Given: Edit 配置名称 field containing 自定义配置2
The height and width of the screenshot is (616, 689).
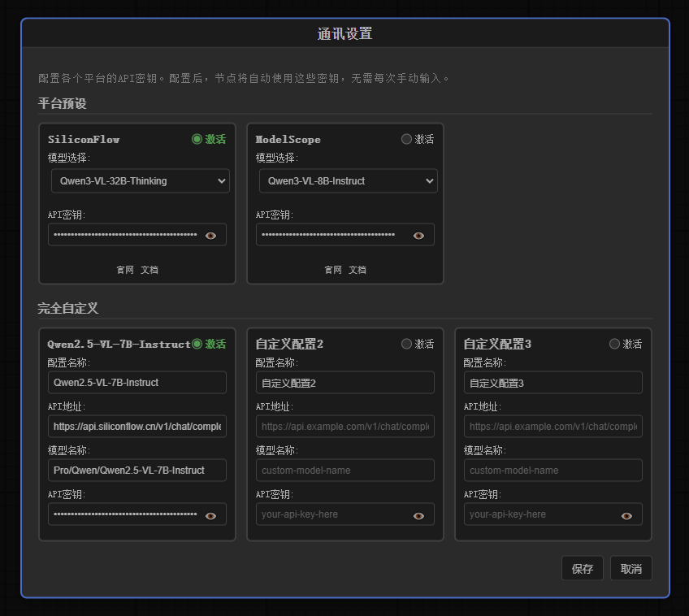Looking at the screenshot, I should 345,382.
